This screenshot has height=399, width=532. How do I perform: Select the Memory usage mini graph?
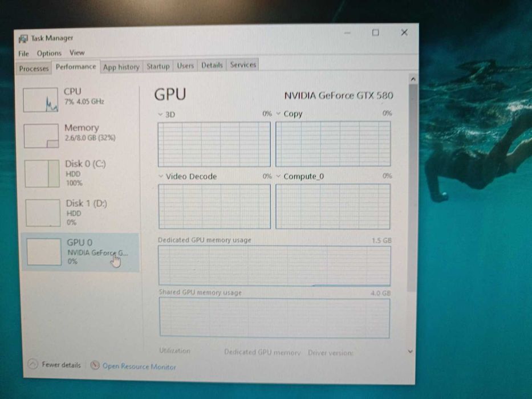(x=41, y=136)
